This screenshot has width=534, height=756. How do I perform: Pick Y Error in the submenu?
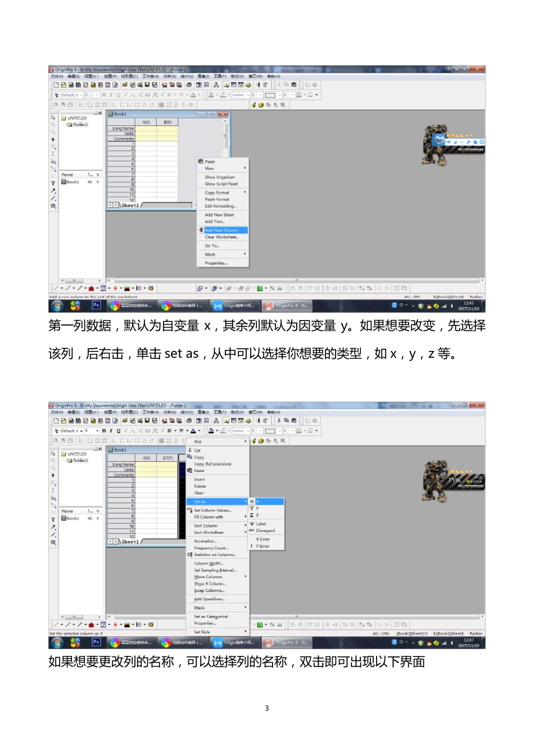click(x=266, y=546)
